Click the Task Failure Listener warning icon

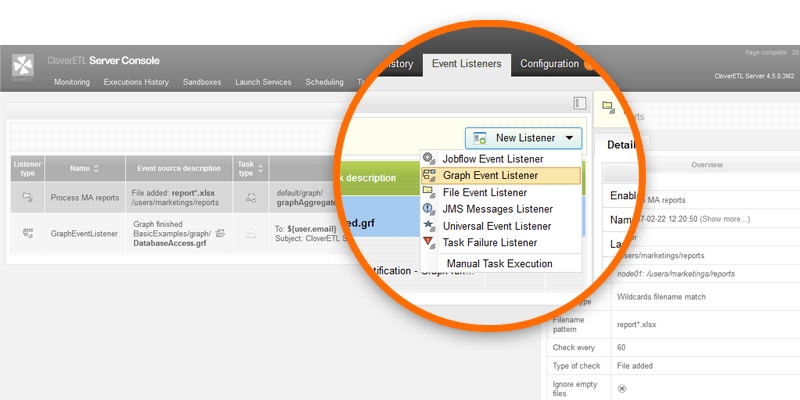[429, 242]
